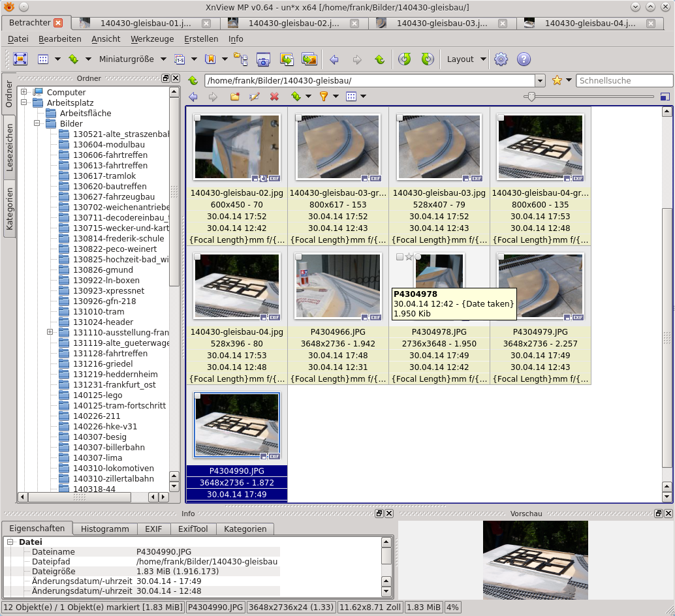This screenshot has width=675, height=616.
Task: Expand the Computer tree node
Action: coord(24,92)
